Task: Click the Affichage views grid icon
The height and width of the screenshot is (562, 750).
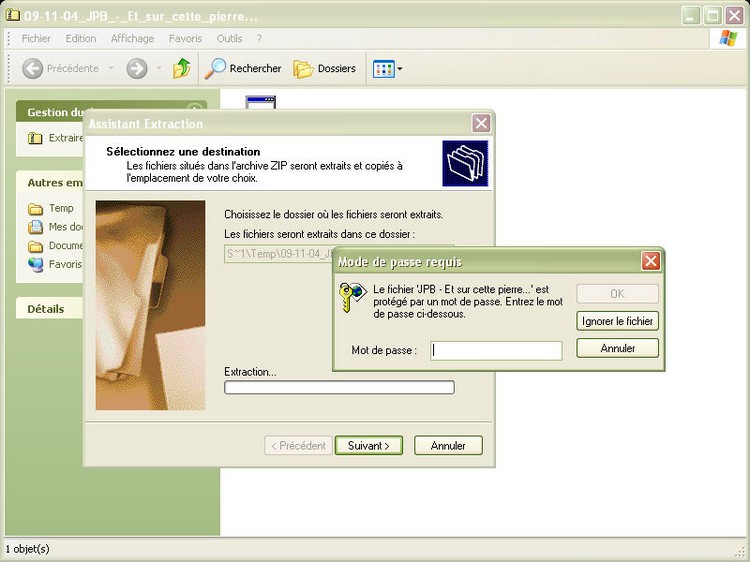Action: pos(382,69)
